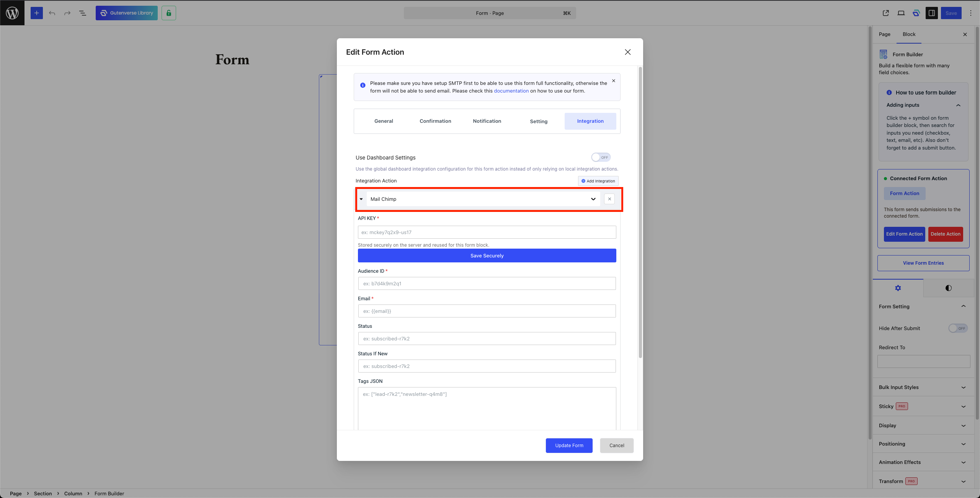Click the Status If New input field

click(x=487, y=366)
